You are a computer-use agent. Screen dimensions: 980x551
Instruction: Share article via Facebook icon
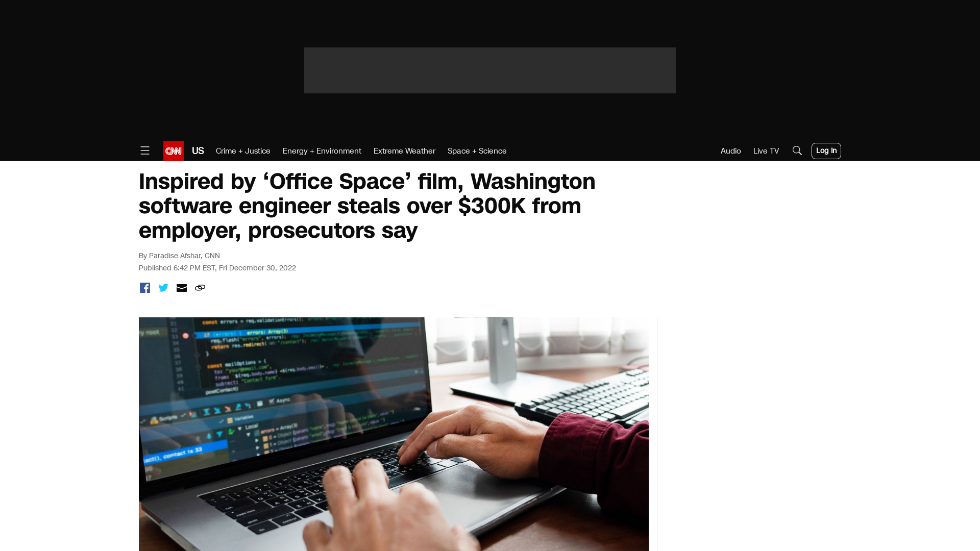(144, 288)
